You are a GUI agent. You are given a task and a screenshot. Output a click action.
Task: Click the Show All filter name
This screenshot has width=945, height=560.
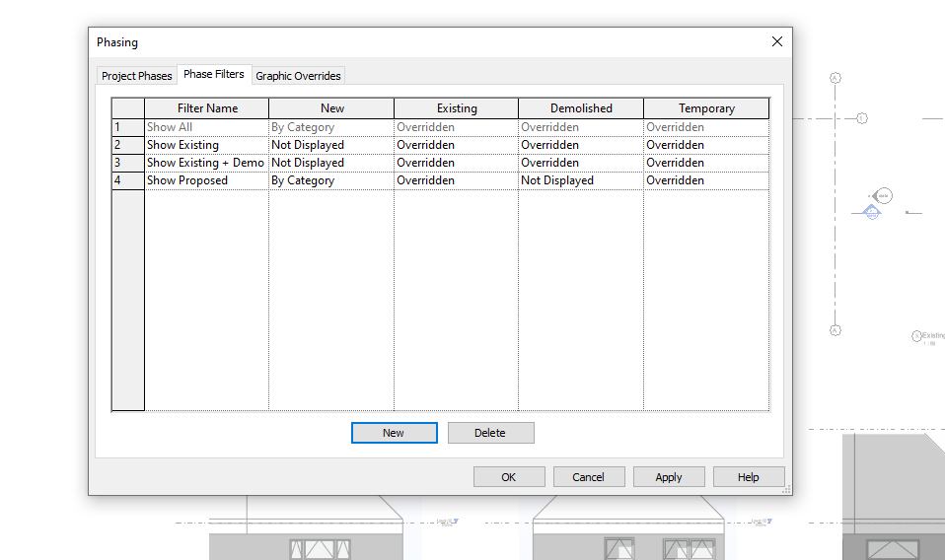pyautogui.click(x=207, y=127)
